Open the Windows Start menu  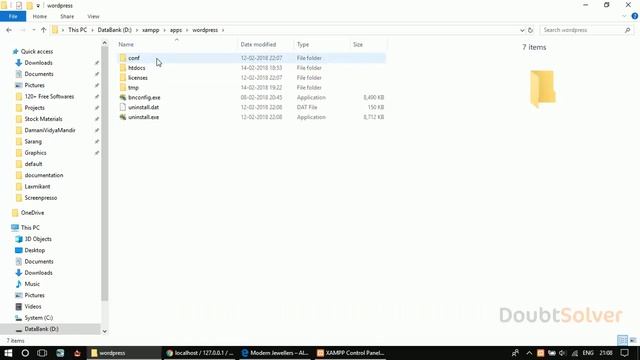tap(8, 353)
